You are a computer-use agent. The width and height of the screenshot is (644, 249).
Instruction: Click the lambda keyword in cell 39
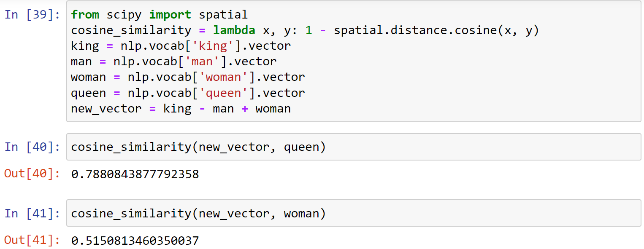coord(234,30)
